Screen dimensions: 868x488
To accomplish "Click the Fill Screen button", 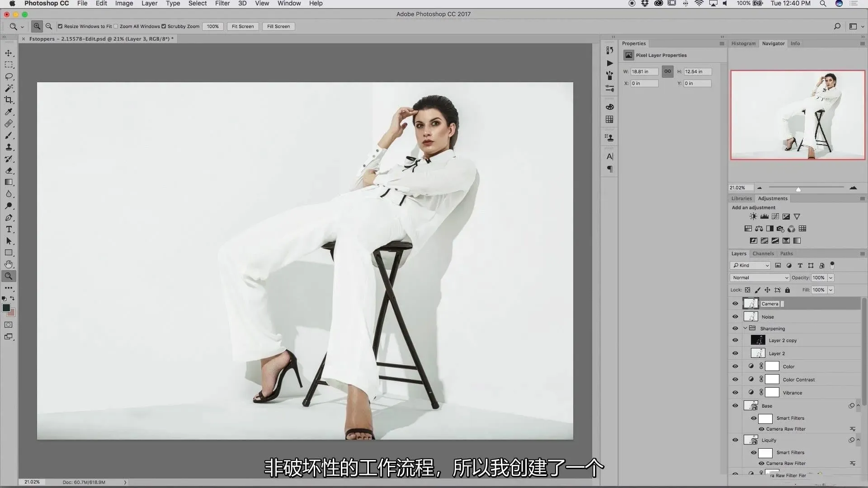I will coord(278,26).
